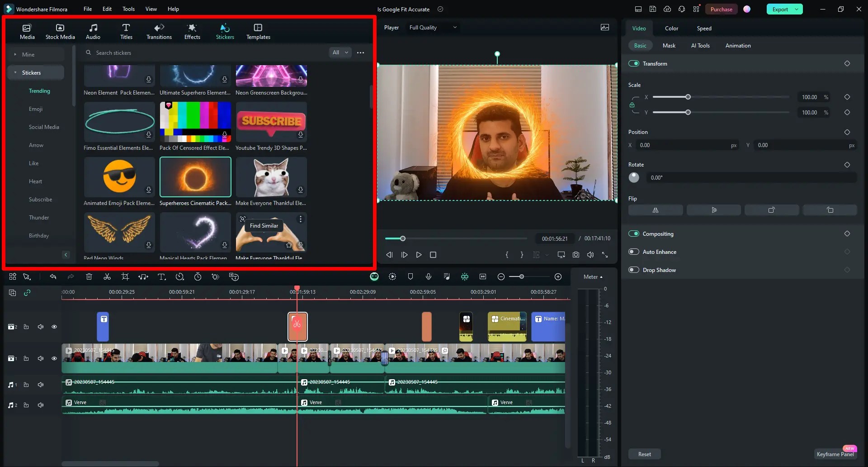Enter fullscreen preview mode
868x467 pixels.
click(x=605, y=255)
